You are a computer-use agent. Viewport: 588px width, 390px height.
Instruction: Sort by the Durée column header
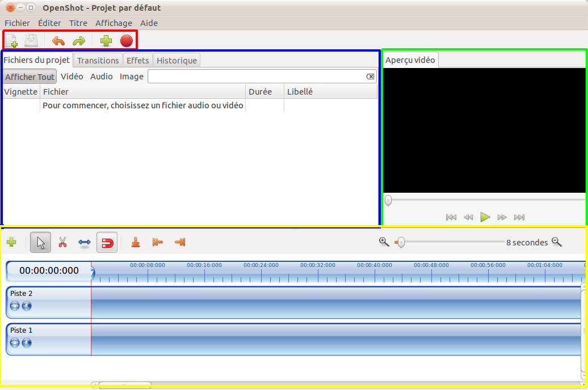click(x=264, y=92)
